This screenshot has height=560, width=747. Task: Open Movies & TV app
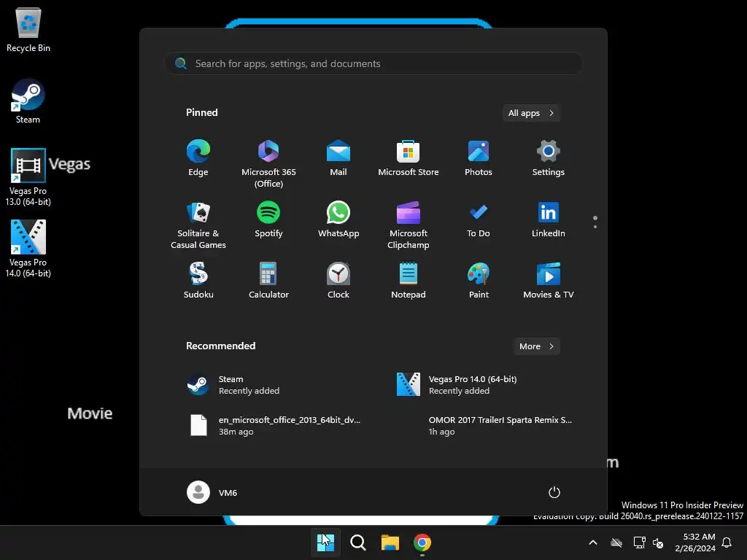549,281
